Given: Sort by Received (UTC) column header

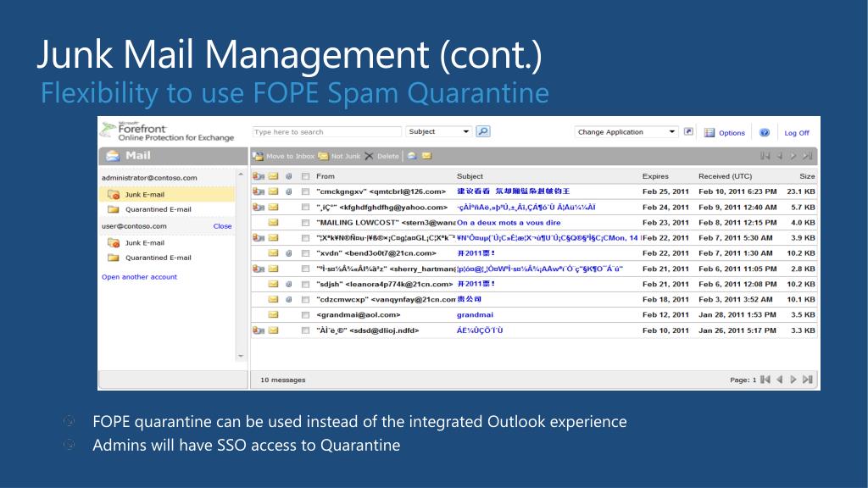Looking at the screenshot, I should point(726,176).
